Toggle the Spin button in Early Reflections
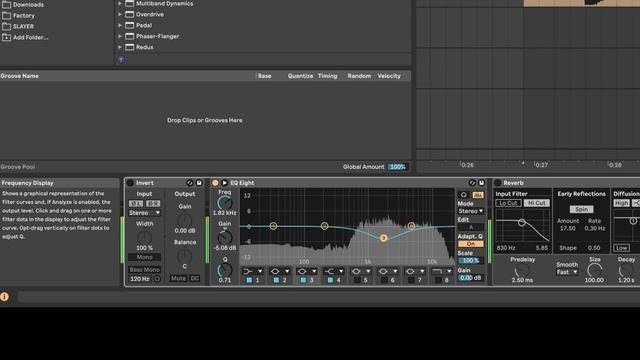The image size is (640, 360). 582,209
